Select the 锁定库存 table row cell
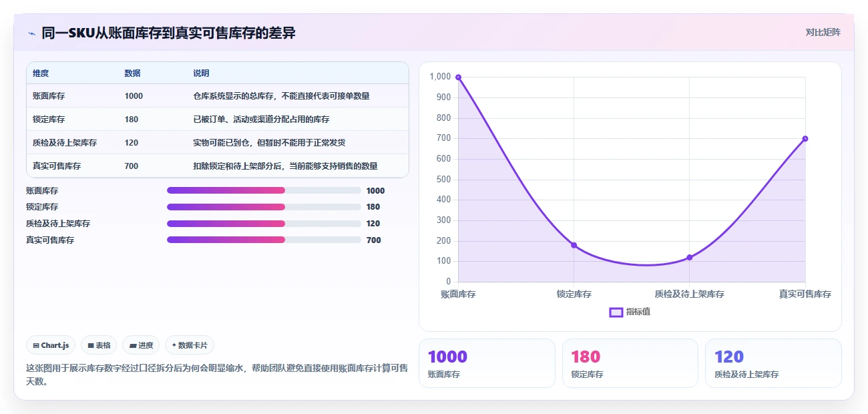Image resolution: width=868 pixels, height=414 pixels. pyautogui.click(x=49, y=120)
